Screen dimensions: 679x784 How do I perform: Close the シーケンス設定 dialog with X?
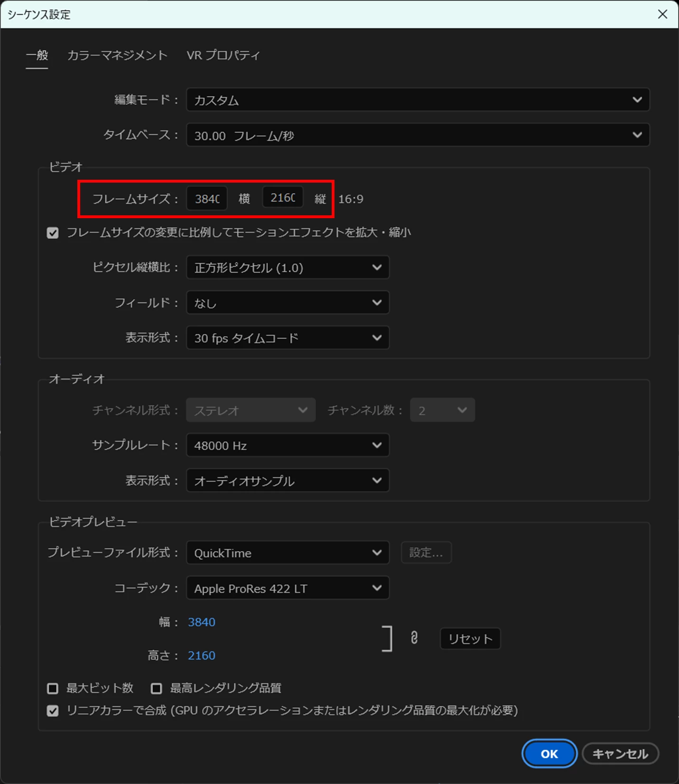pyautogui.click(x=662, y=14)
